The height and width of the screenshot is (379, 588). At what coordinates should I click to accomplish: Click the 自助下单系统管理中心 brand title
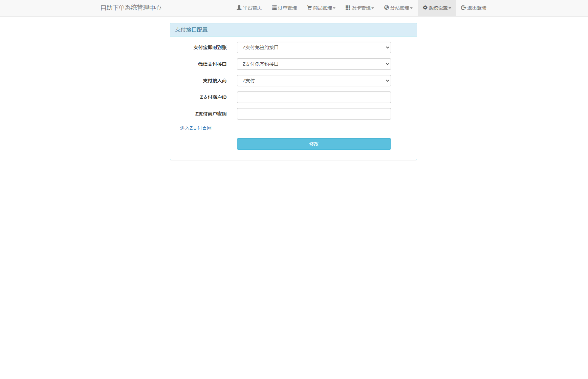tap(131, 8)
